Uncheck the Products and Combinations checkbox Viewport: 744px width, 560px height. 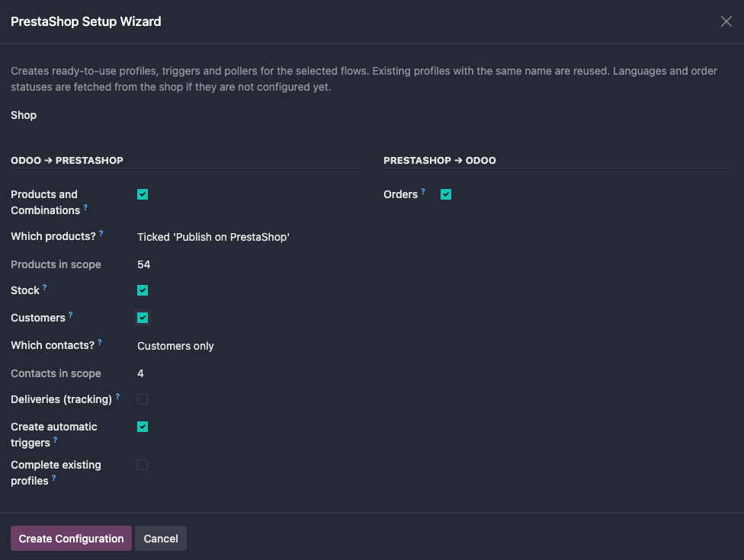(143, 194)
